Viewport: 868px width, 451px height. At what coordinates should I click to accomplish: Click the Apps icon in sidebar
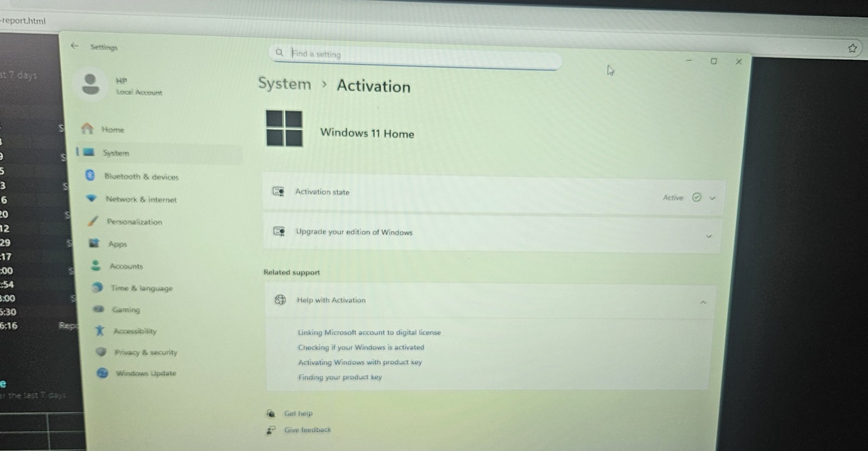click(x=94, y=243)
